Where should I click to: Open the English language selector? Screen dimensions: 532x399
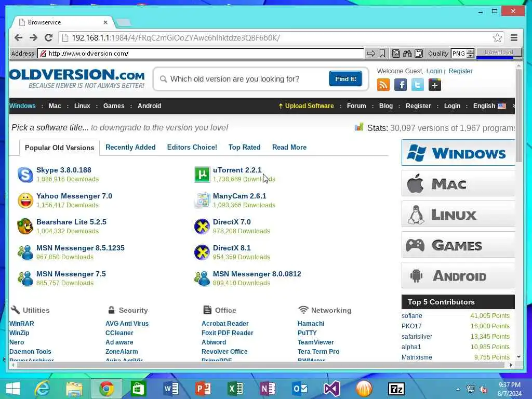pos(489,106)
